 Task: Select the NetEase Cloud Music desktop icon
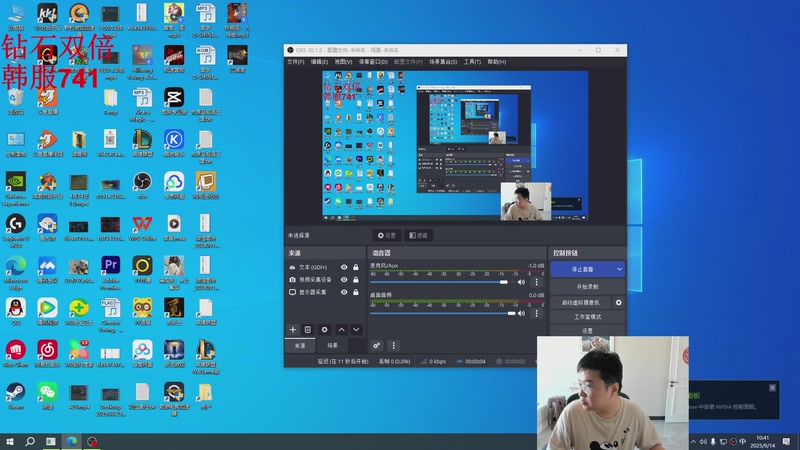(x=47, y=354)
